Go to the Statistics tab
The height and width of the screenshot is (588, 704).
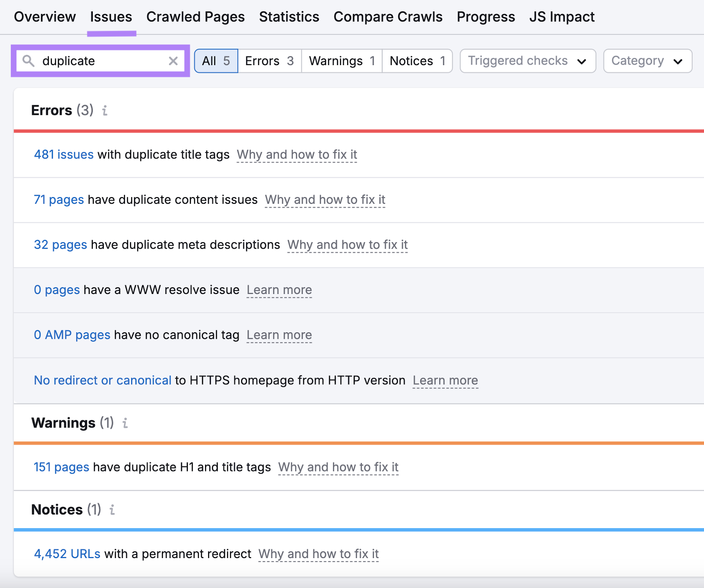pyautogui.click(x=289, y=17)
